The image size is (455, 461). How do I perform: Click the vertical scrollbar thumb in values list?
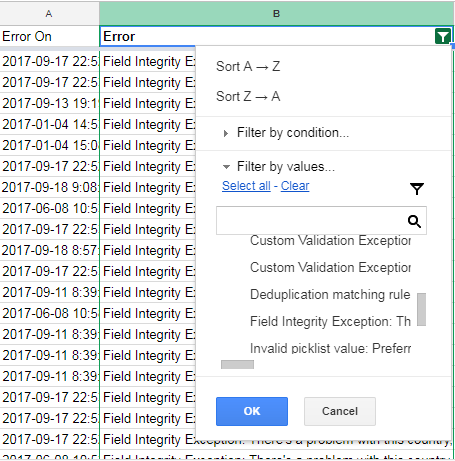pos(422,309)
